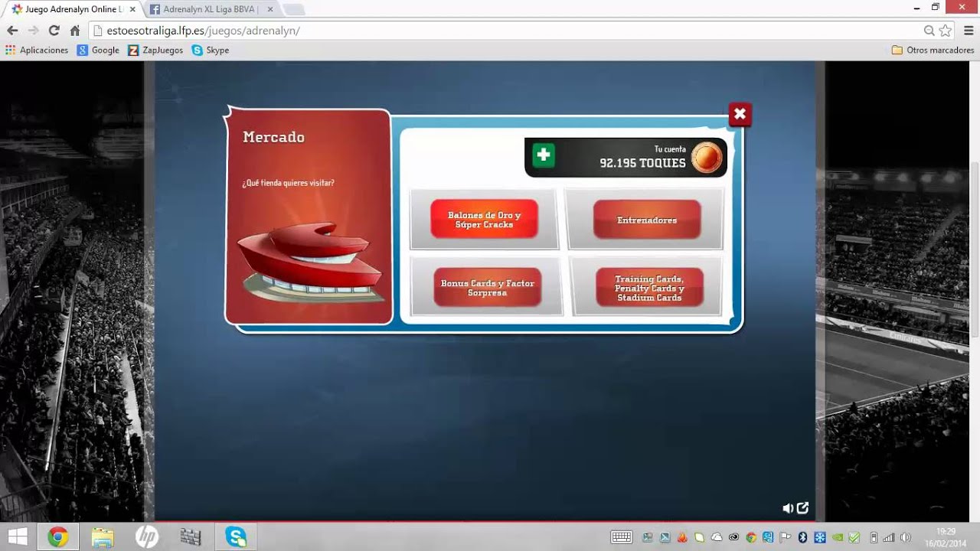Viewport: 980px width, 551px height.
Task: Open the Entrenadores shop
Action: pyautogui.click(x=647, y=220)
